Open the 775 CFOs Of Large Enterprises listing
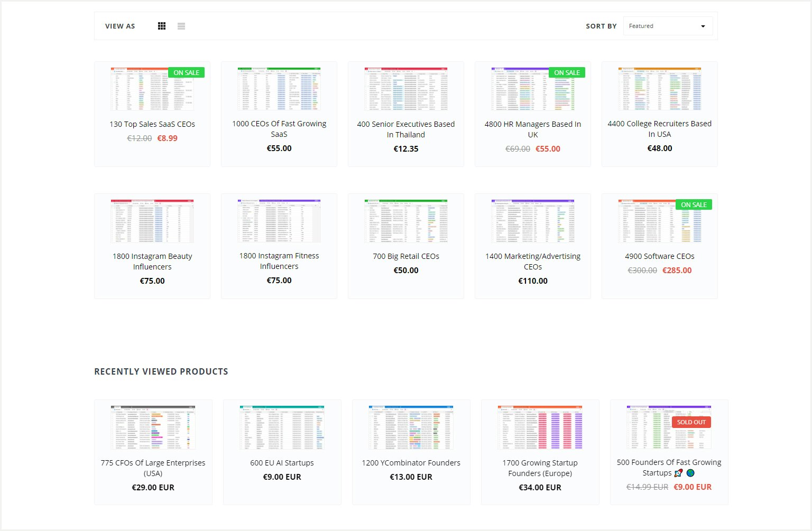This screenshot has height=531, width=812. click(x=153, y=468)
